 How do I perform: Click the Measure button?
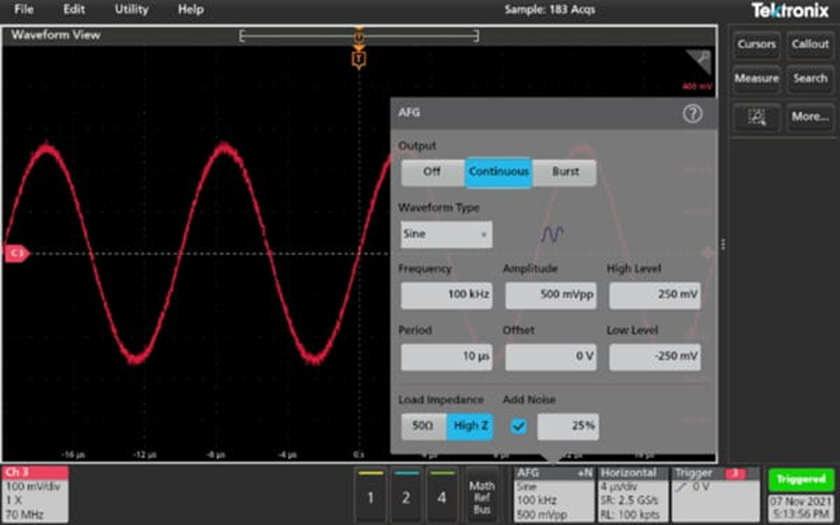(756, 78)
